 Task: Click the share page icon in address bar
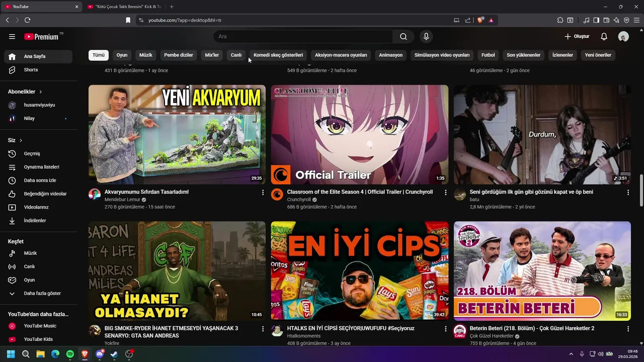(468, 20)
